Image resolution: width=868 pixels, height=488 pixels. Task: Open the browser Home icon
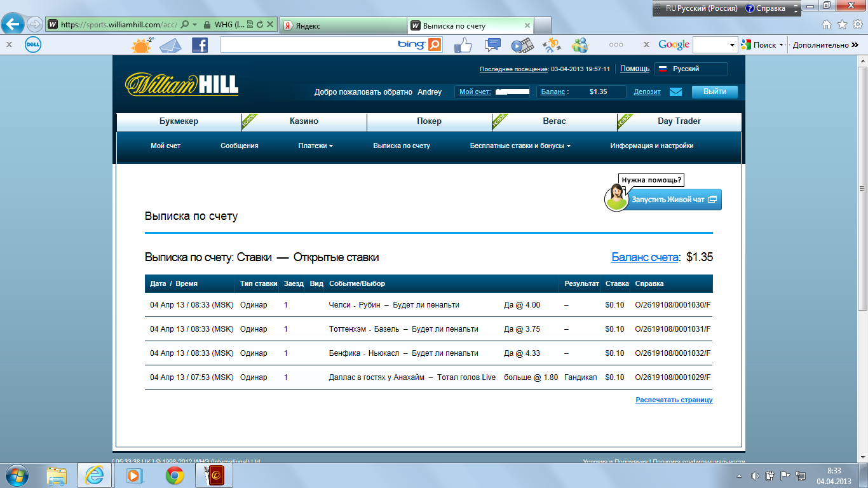click(x=827, y=25)
